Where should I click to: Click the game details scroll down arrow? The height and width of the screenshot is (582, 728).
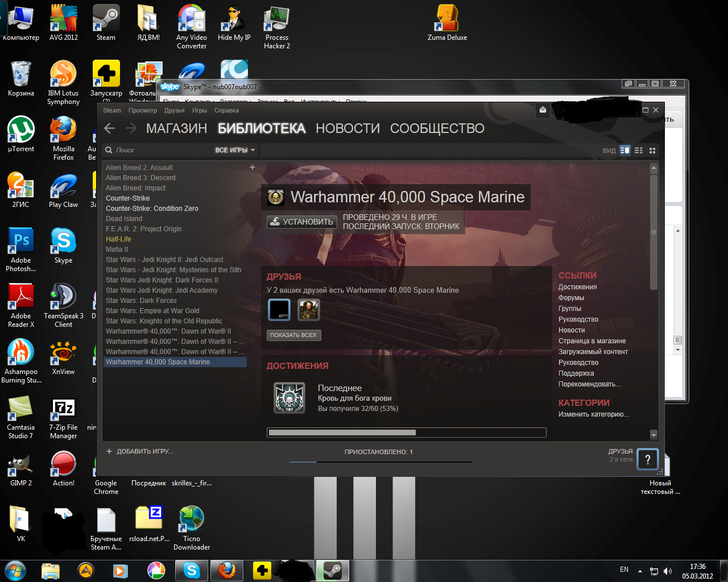(x=653, y=435)
